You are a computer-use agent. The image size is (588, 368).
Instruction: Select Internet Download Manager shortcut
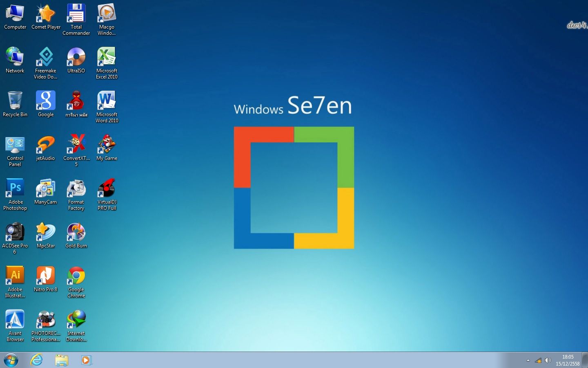[x=76, y=325]
